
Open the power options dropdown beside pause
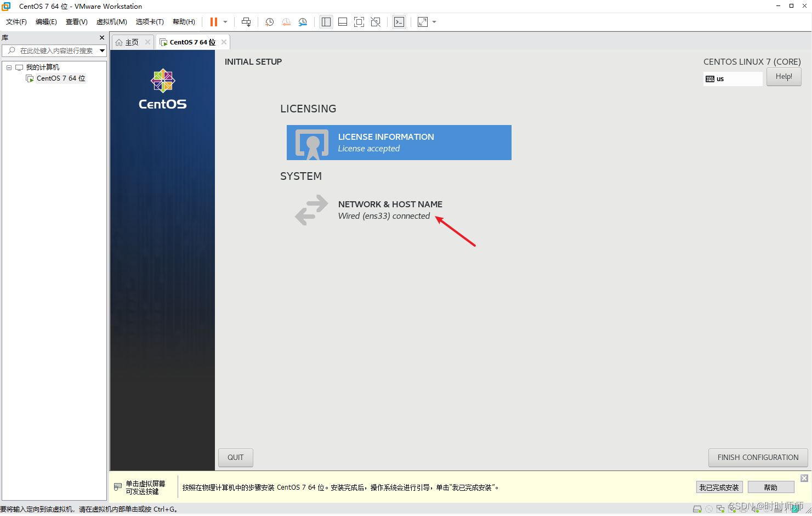point(225,22)
